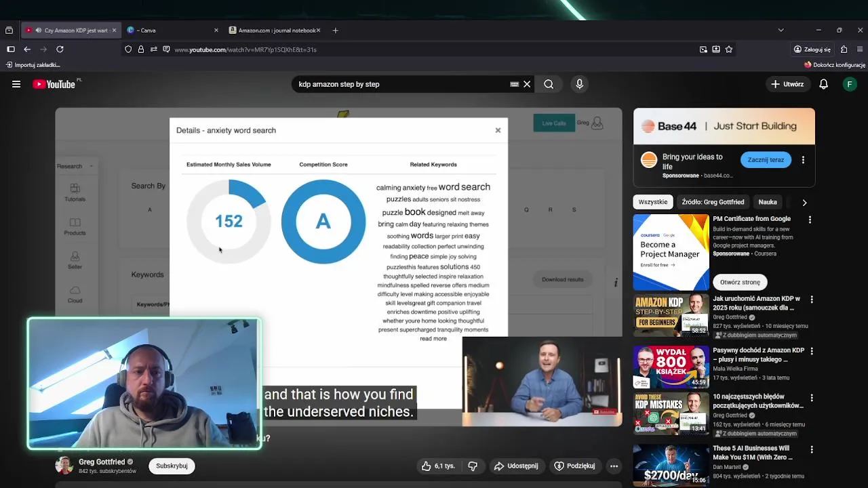This screenshot has width=868, height=488.
Task: Run search with the magnifier button
Action: pyautogui.click(x=549, y=84)
